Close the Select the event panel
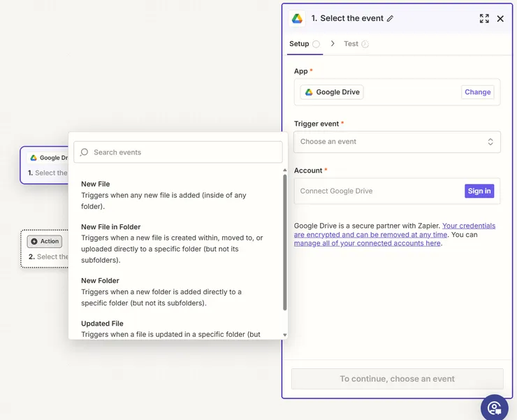 [500, 19]
